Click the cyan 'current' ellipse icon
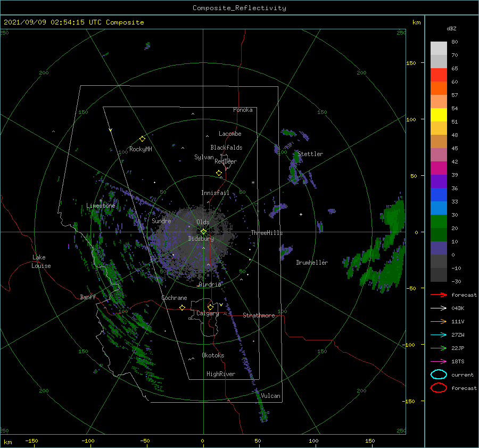This screenshot has height=448, width=479. tap(439, 374)
